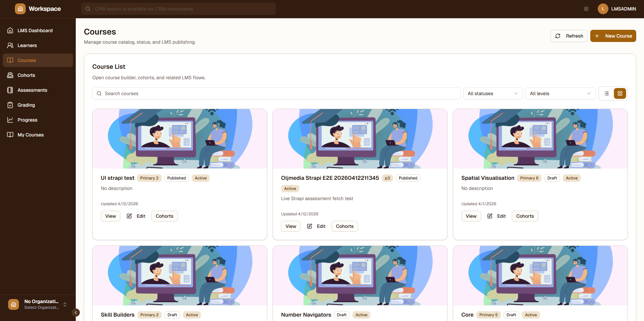Image resolution: width=644 pixels, height=321 pixels.
Task: Open Cohorts in sidebar navigation
Action: 38,75
